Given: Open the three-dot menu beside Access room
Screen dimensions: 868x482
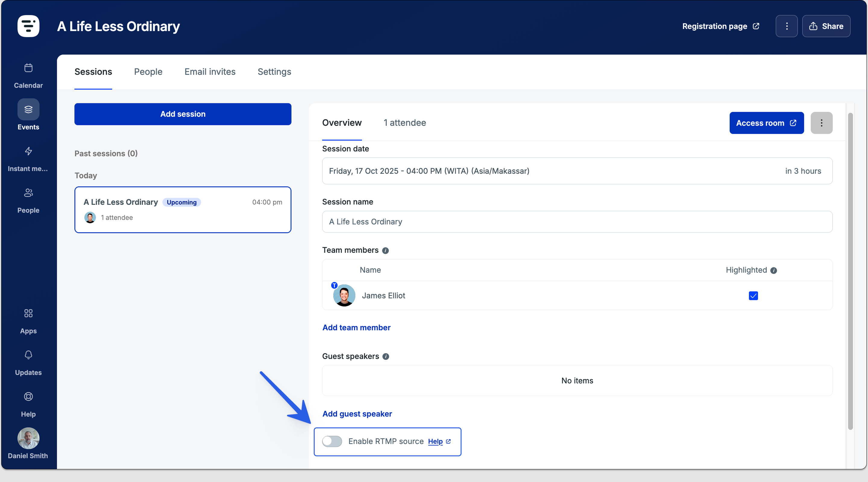Looking at the screenshot, I should coord(822,123).
